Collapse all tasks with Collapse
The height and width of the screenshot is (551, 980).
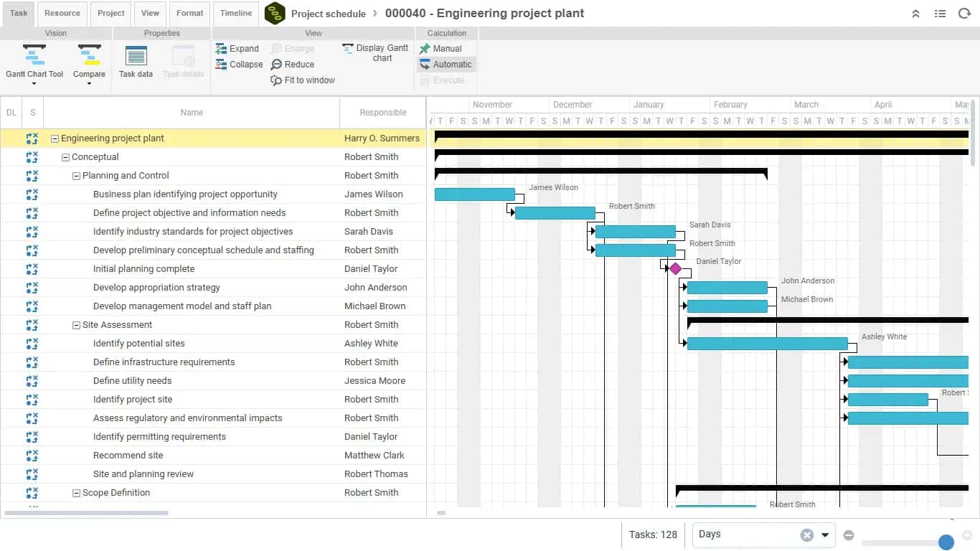pyautogui.click(x=239, y=65)
